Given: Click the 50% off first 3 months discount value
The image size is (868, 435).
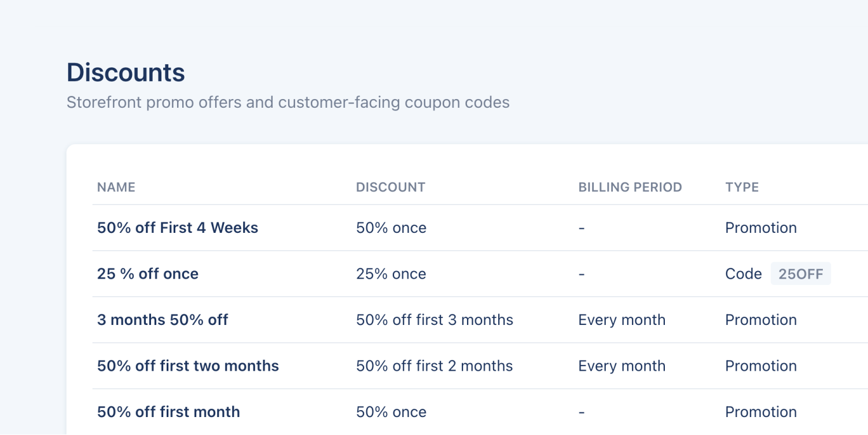Looking at the screenshot, I should pos(435,319).
